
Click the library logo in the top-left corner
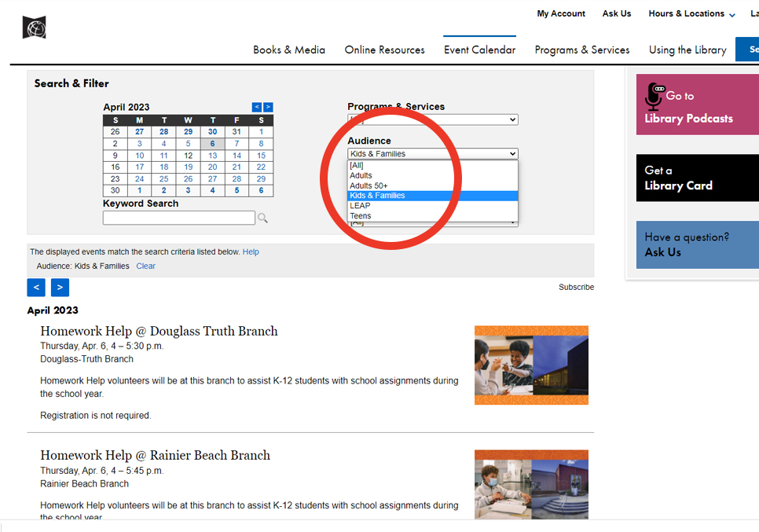pyautogui.click(x=33, y=26)
